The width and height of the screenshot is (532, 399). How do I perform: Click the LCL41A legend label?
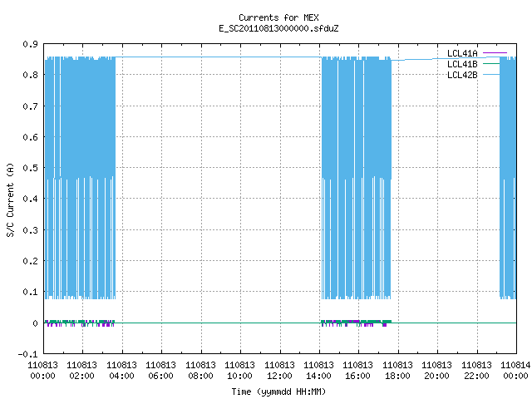coord(462,53)
